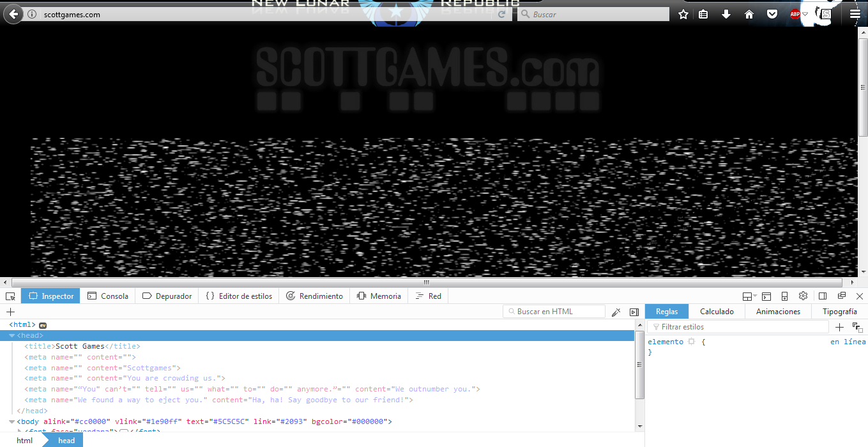Collapse the head element node
The width and height of the screenshot is (868, 447).
pos(11,336)
